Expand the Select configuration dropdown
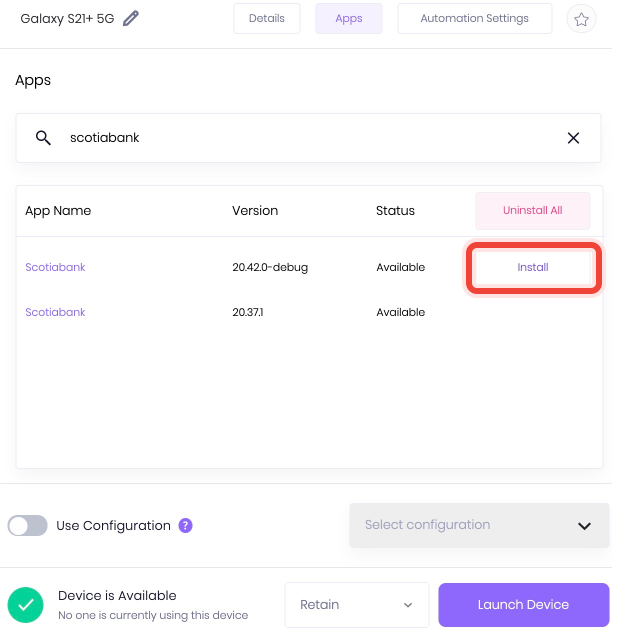The height and width of the screenshot is (635, 618). pyautogui.click(x=479, y=526)
